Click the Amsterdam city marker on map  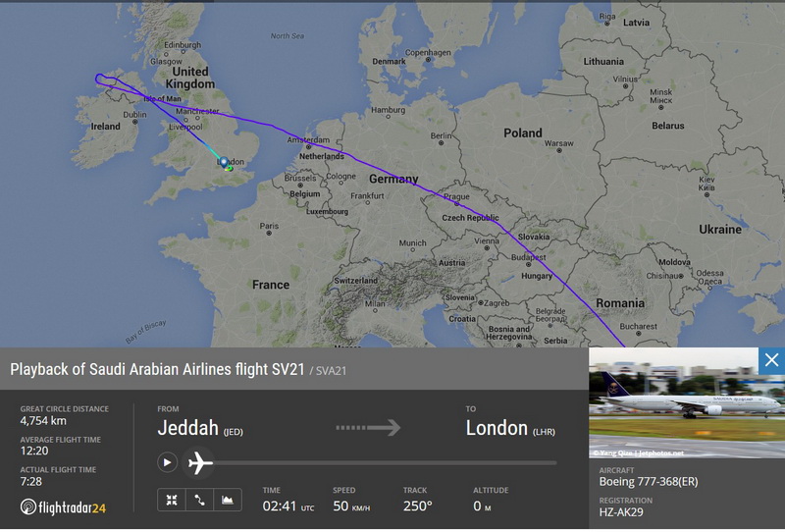pyautogui.click(x=308, y=147)
